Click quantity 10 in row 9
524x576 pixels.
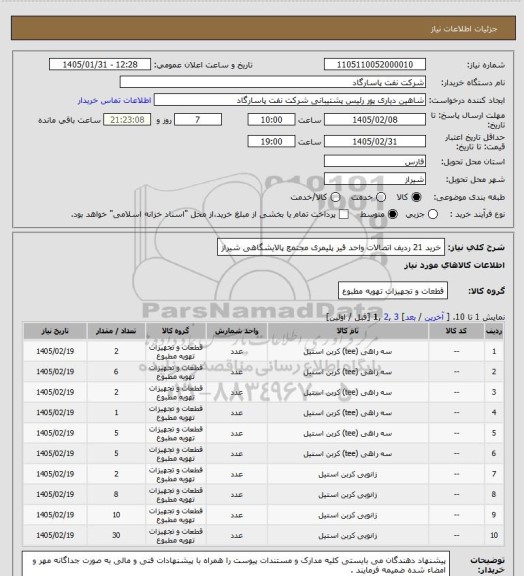click(116, 515)
